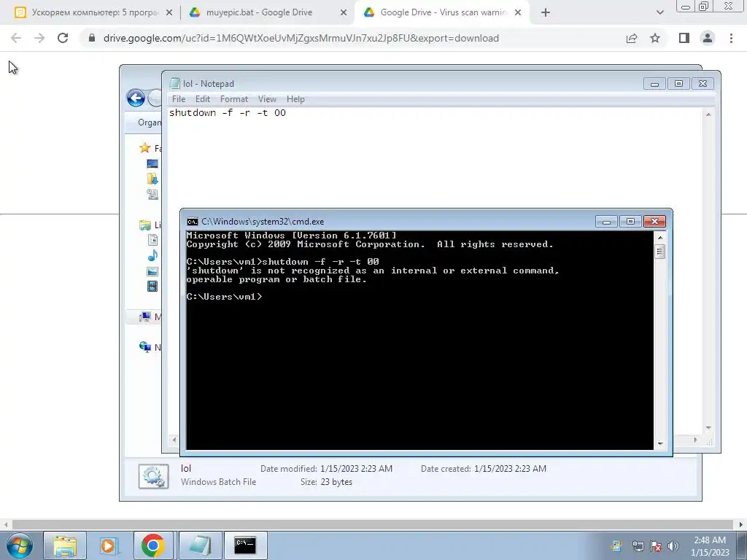Click the shutdown command text in Notepad
Image resolution: width=747 pixels, height=560 pixels.
point(228,113)
